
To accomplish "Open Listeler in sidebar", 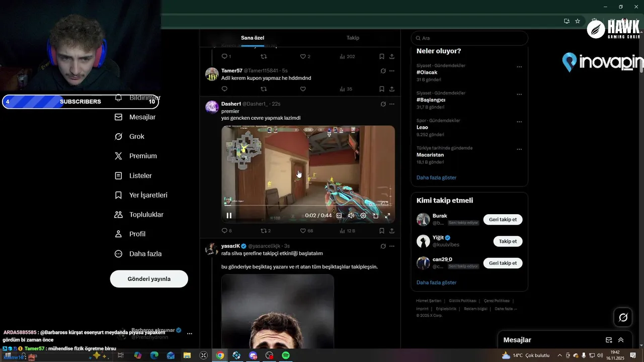I will click(133, 175).
